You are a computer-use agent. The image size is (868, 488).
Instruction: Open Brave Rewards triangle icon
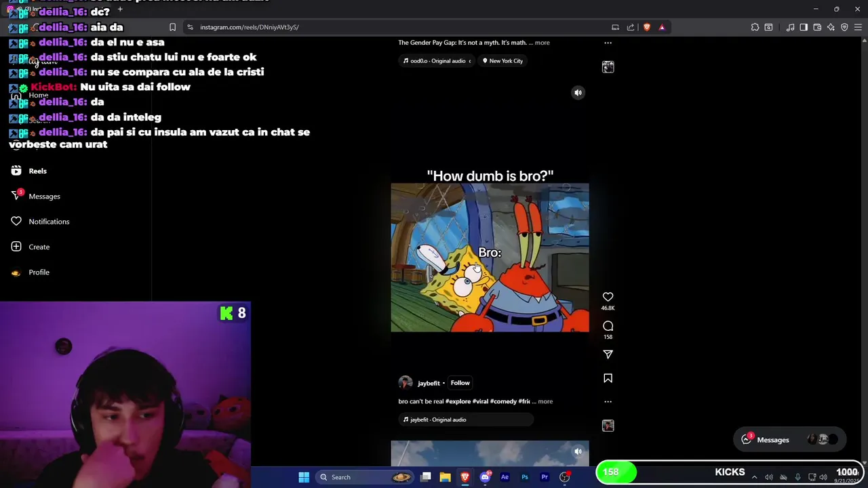pyautogui.click(x=662, y=27)
